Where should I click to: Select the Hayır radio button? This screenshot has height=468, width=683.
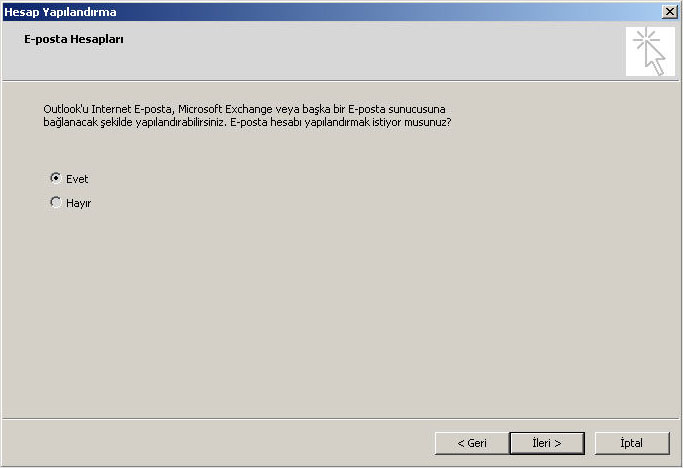[x=55, y=202]
